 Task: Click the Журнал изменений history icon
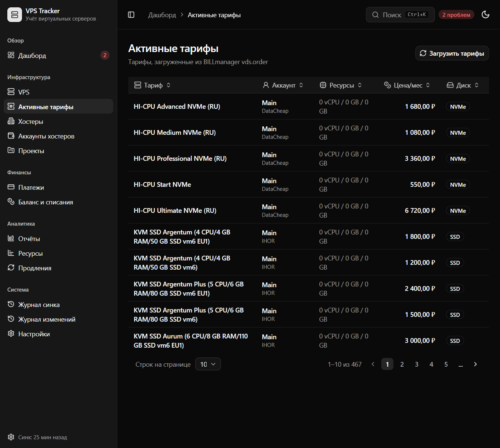11,319
